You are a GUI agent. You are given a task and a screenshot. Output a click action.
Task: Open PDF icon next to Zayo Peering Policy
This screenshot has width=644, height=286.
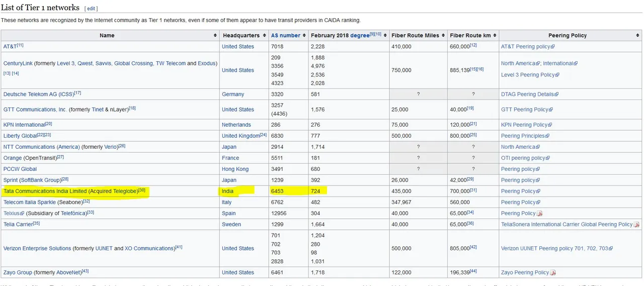pos(553,273)
